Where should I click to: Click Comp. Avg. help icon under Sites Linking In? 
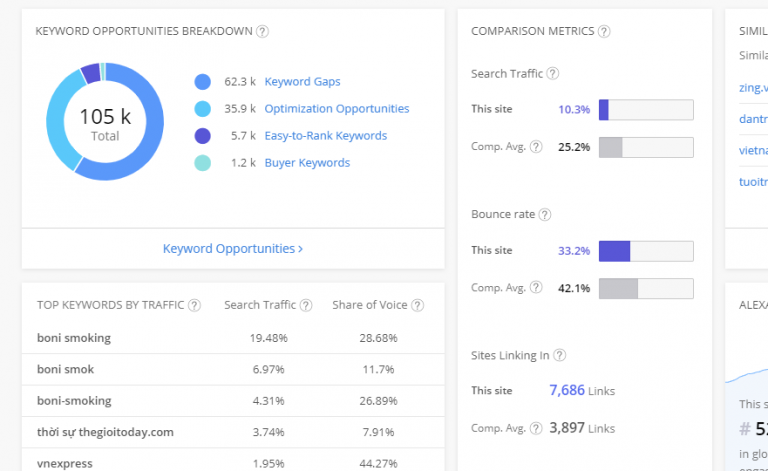click(536, 428)
